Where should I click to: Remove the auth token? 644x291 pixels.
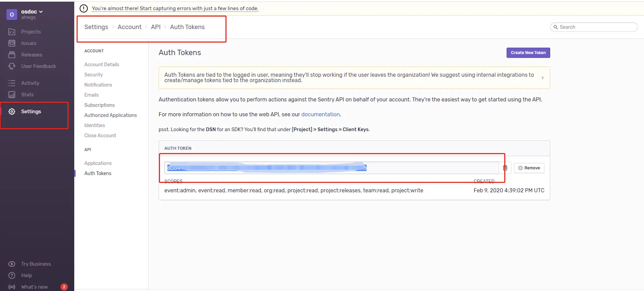pyautogui.click(x=529, y=168)
